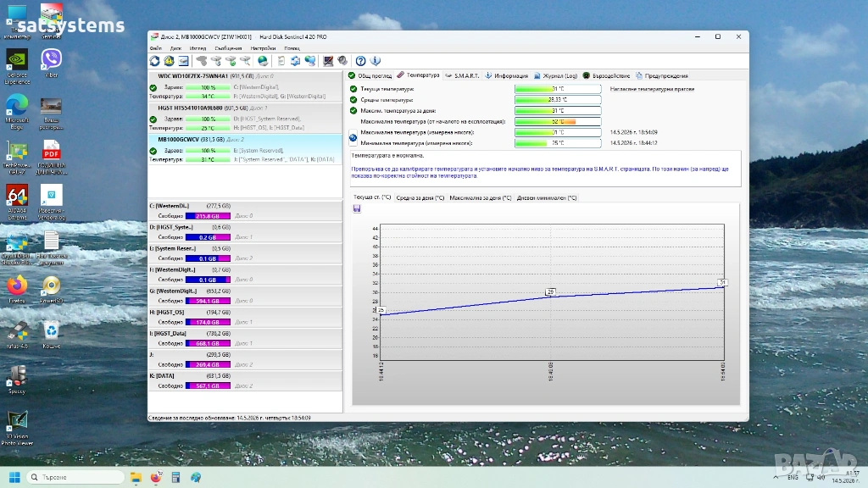Click the yellow warning alert toolbar icon
868x488 pixels.
point(169,61)
